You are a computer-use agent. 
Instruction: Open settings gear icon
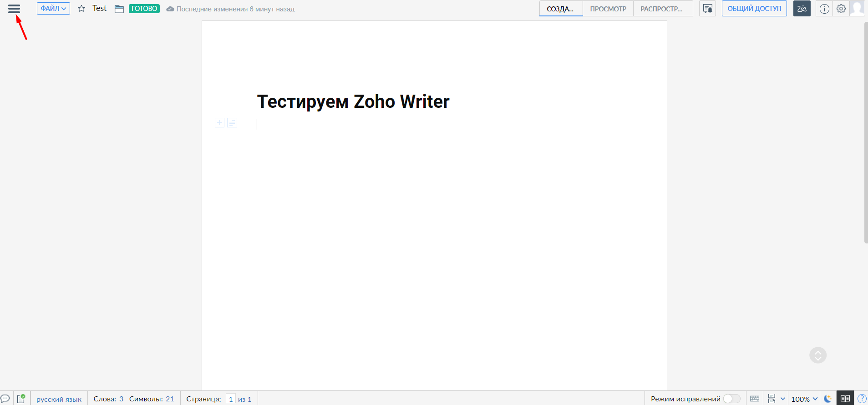[x=841, y=9]
